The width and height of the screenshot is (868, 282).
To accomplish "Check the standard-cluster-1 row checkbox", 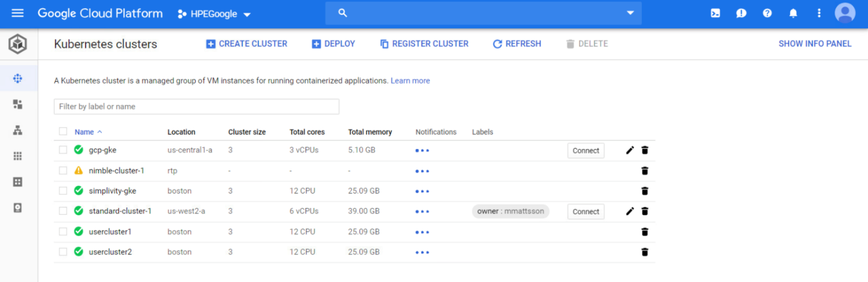I will 63,211.
